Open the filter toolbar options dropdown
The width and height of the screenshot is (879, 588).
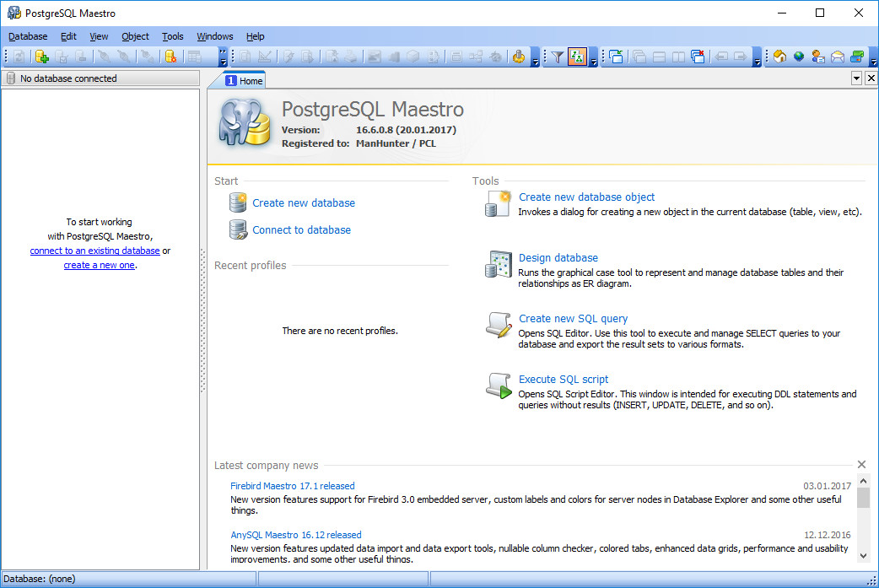(594, 57)
